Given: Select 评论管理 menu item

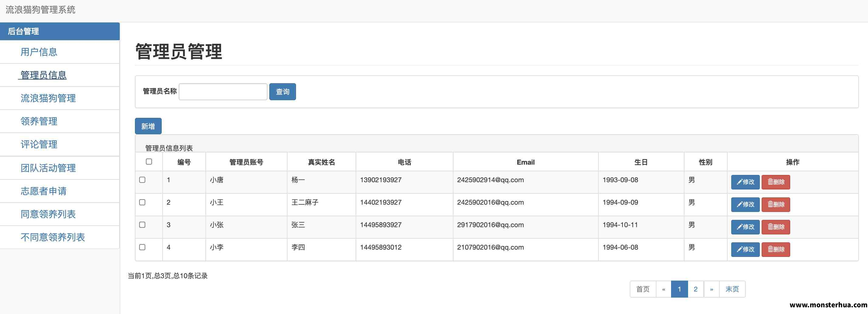Looking at the screenshot, I should point(39,144).
